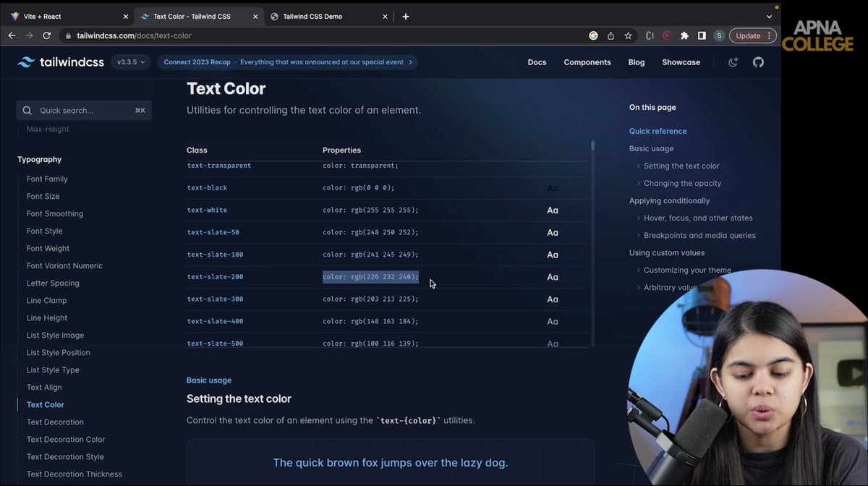Screen dimensions: 868x486
Task: Click the profile avatar S icon
Action: (x=719, y=35)
